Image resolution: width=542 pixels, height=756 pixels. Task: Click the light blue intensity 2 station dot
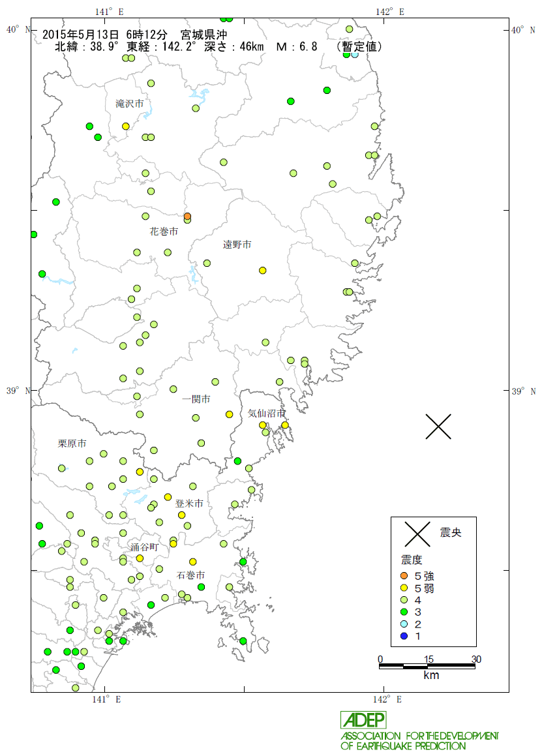click(355, 54)
